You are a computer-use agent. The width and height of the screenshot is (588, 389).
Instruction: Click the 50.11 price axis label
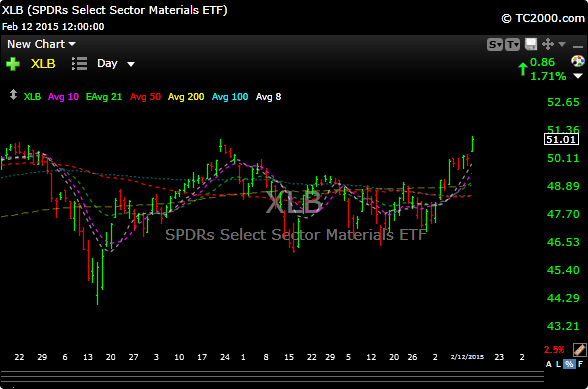click(x=563, y=158)
